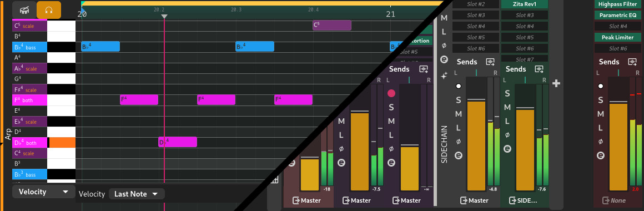
Task: Expand the Last Note velocity dropdown
Action: [137, 194]
